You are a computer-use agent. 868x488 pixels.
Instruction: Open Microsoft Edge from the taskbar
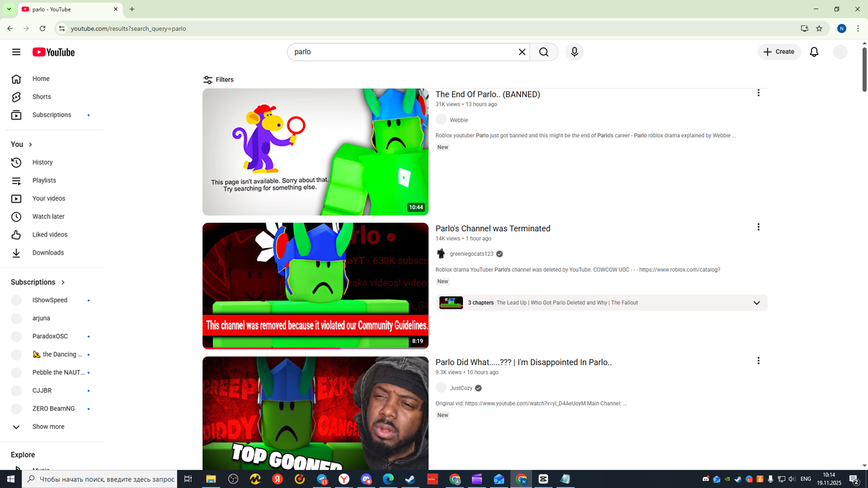coord(388,479)
